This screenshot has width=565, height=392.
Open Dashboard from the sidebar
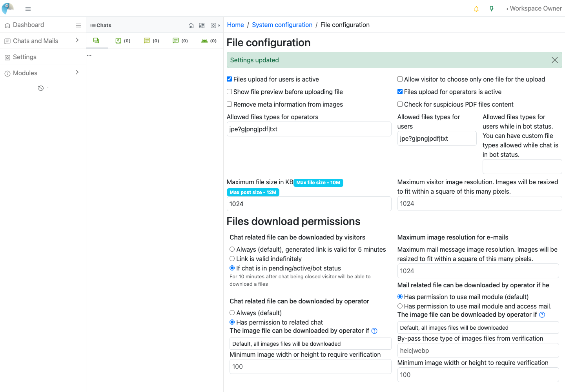click(x=28, y=25)
